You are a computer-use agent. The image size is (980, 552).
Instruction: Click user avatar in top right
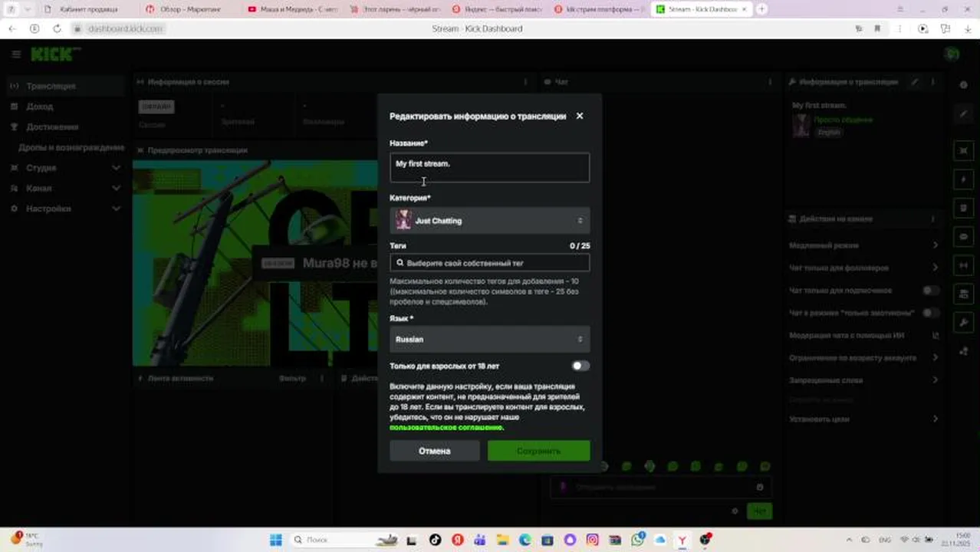click(x=952, y=54)
